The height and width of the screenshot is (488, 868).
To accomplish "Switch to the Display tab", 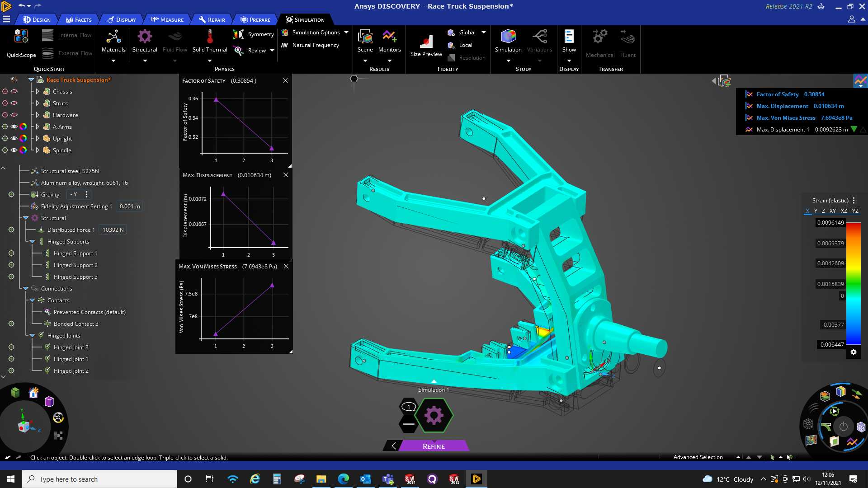I will (122, 19).
